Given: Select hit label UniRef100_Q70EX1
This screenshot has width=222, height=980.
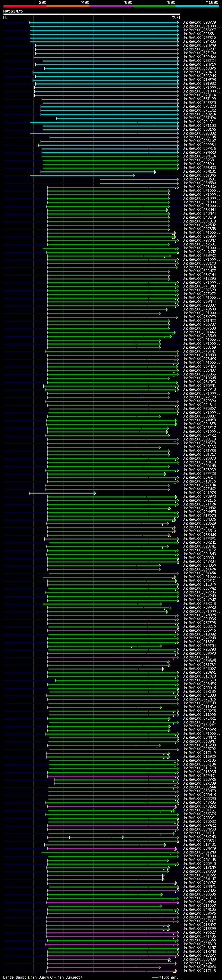Looking at the screenshot, I should (x=199, y=581).
